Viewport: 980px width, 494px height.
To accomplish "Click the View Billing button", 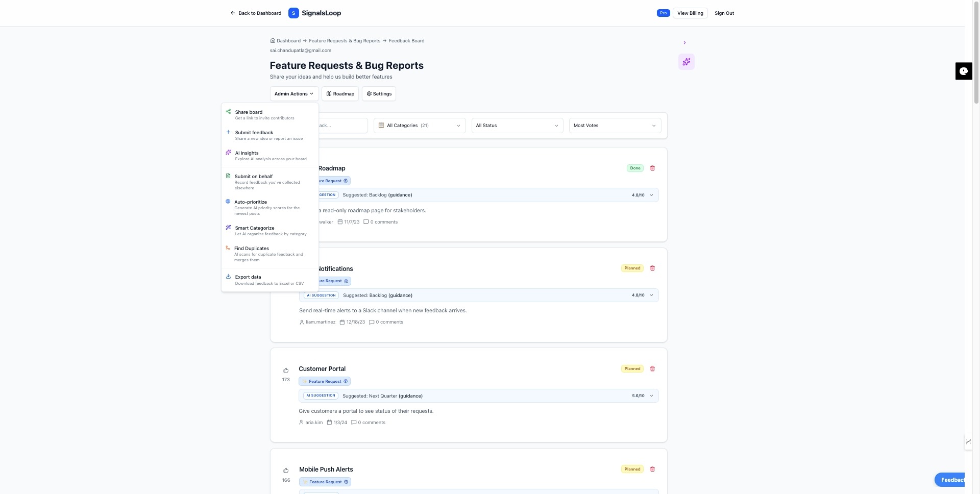I will point(690,13).
